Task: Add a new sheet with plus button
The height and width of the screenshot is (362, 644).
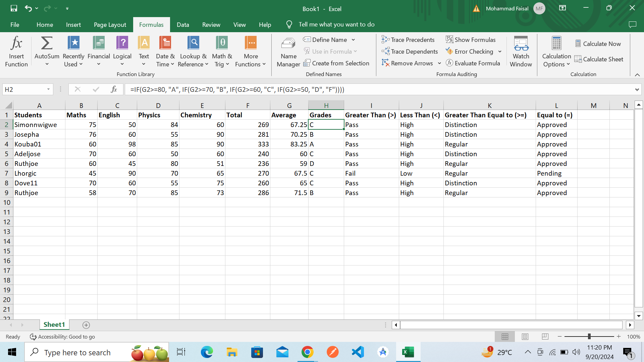Action: [86, 325]
